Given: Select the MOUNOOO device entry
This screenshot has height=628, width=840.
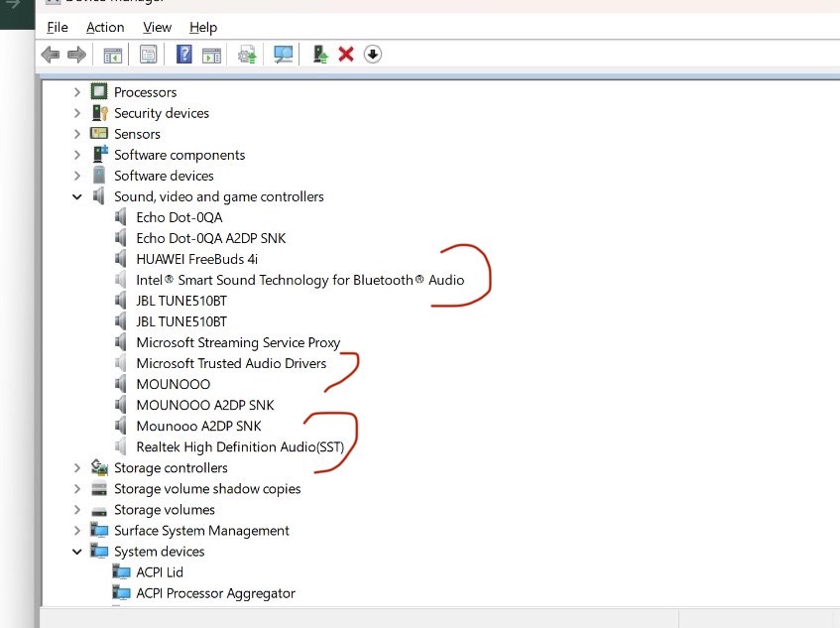Looking at the screenshot, I should pyautogui.click(x=173, y=384).
